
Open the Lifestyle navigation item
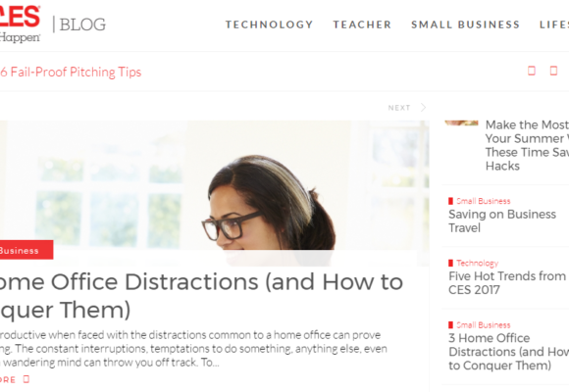554,24
